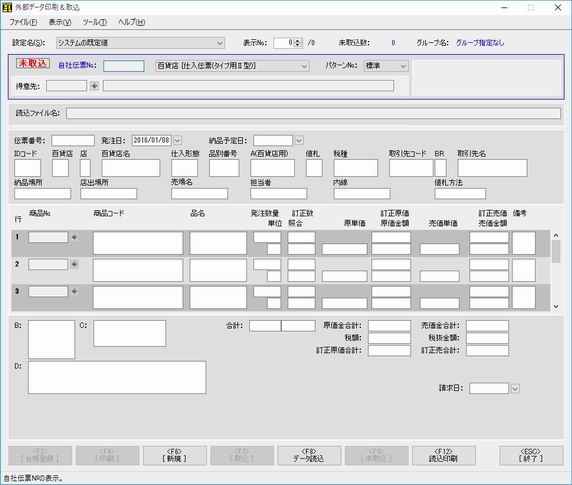Screen dimensions: 572x485
Task: Click the row list scroll up arrow
Action: (556, 236)
